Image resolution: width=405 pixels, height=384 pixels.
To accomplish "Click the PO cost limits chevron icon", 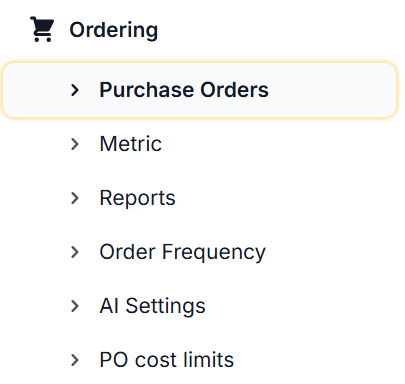I will coord(75,360).
